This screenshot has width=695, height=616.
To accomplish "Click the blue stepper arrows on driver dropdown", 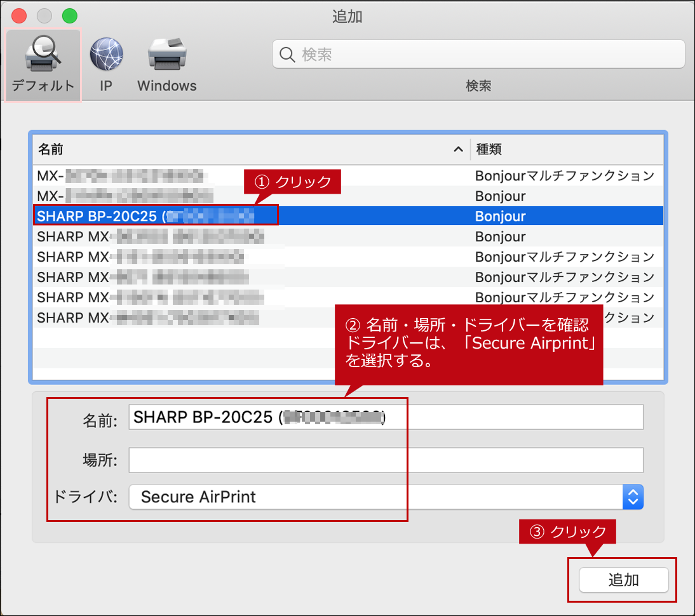I will (x=633, y=497).
